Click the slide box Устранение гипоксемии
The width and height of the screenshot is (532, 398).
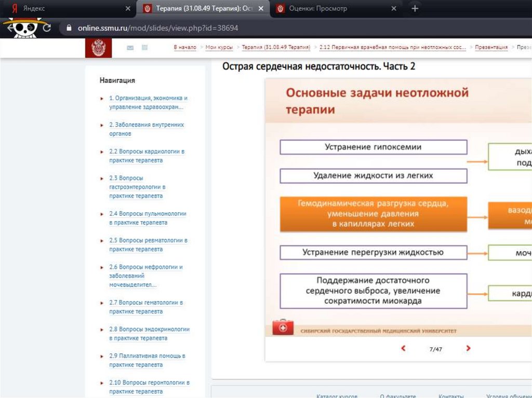pos(373,147)
